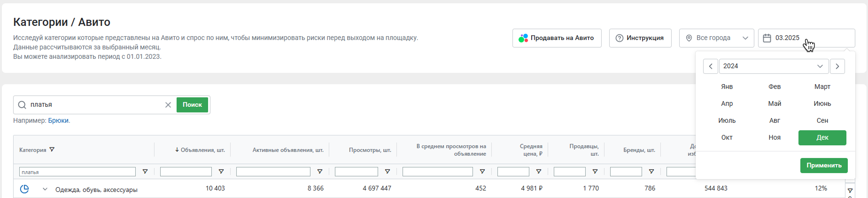Clear the search field with X icon
The image size is (868, 198).
click(x=168, y=105)
